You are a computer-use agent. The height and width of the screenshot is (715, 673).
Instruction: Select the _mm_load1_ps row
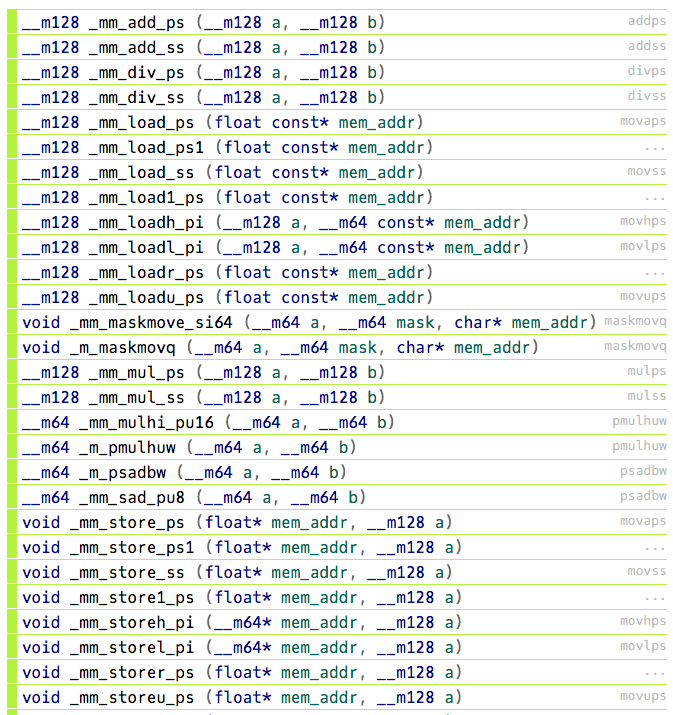[337, 197]
